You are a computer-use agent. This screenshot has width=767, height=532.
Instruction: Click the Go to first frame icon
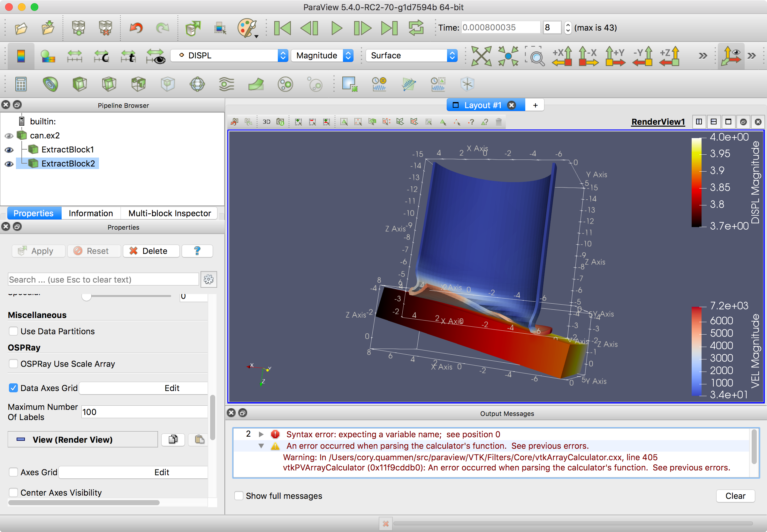(283, 27)
